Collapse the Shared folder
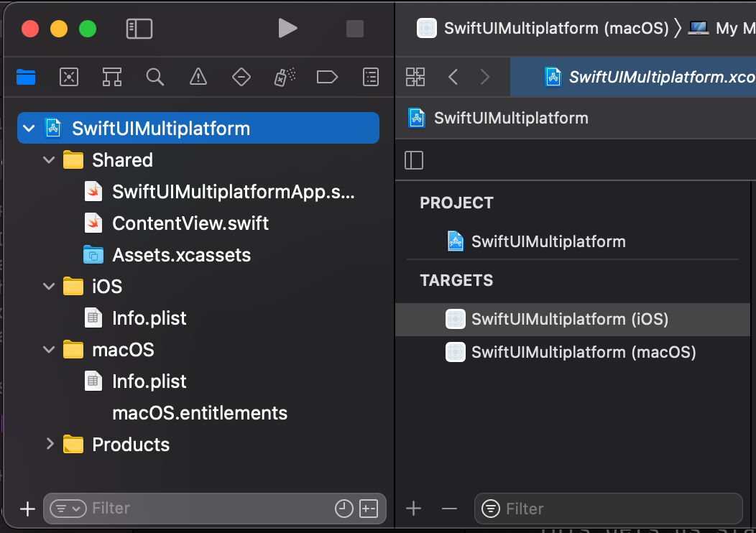The image size is (756, 533). [x=49, y=160]
